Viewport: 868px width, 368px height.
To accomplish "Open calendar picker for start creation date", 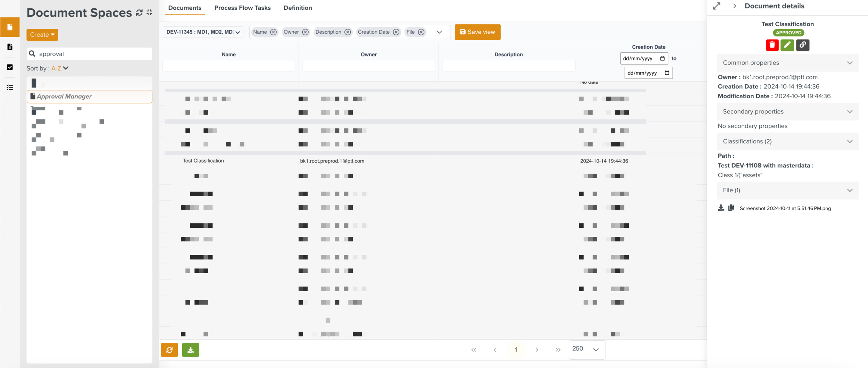I will [662, 58].
